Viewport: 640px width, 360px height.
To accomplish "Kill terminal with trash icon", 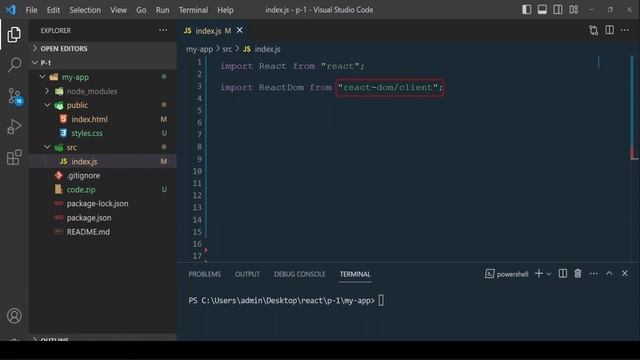I will [x=578, y=273].
